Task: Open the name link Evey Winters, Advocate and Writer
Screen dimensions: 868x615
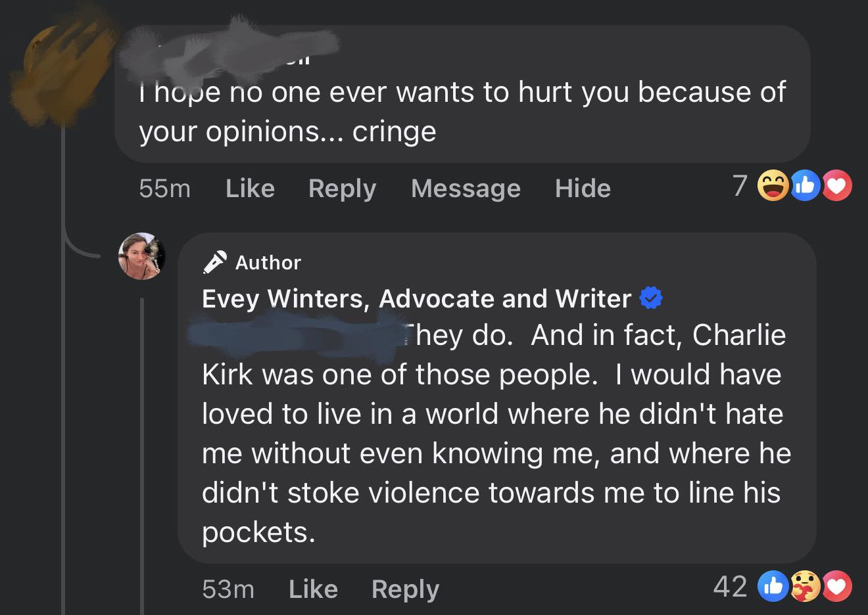Action: pyautogui.click(x=414, y=298)
